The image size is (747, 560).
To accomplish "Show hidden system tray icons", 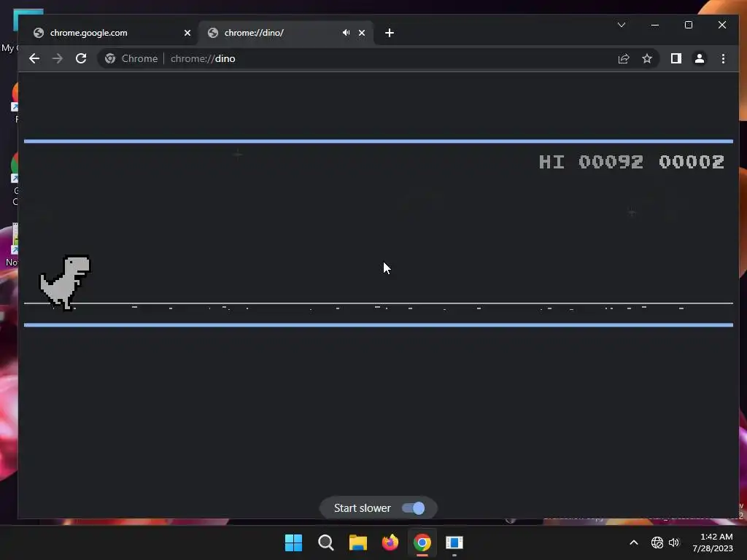I will (634, 542).
